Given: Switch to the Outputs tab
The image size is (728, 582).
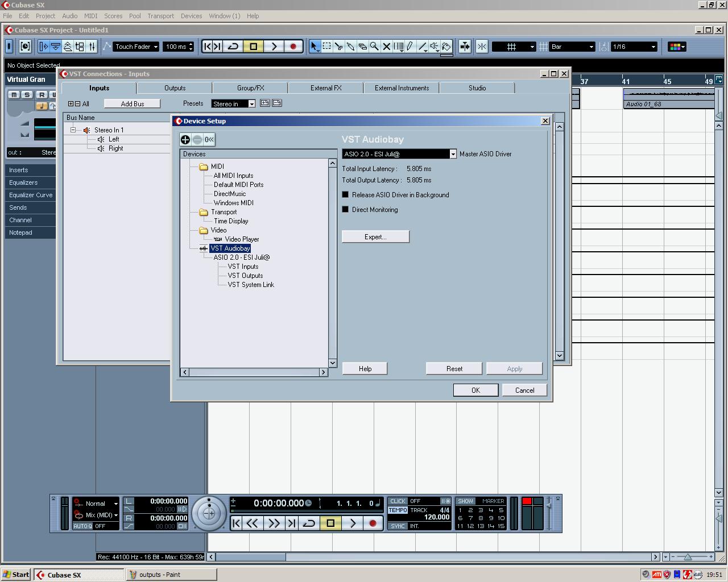Looking at the screenshot, I should coord(175,88).
